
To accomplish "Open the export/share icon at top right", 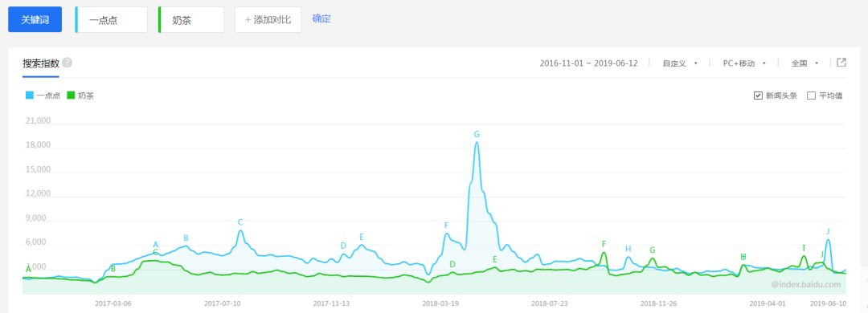I will (x=841, y=63).
